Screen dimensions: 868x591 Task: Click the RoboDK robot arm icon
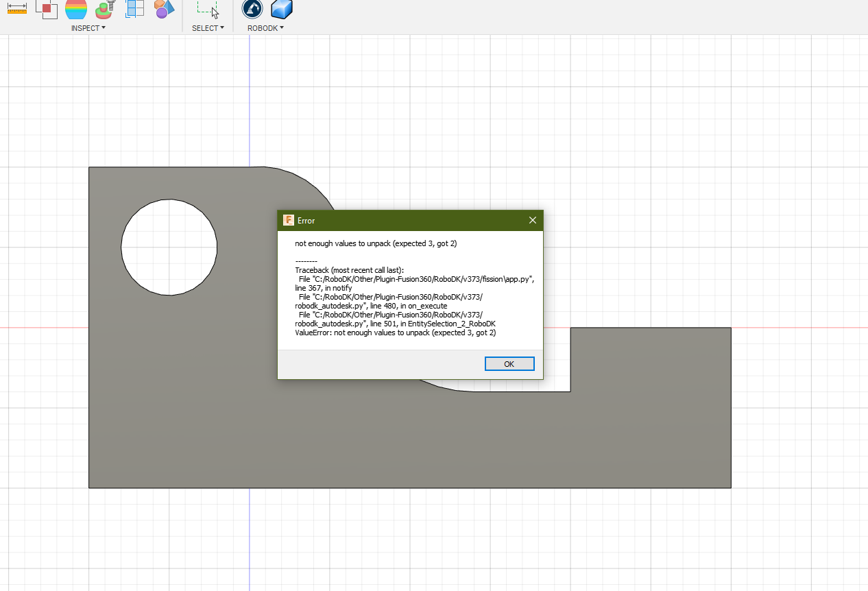[252, 9]
